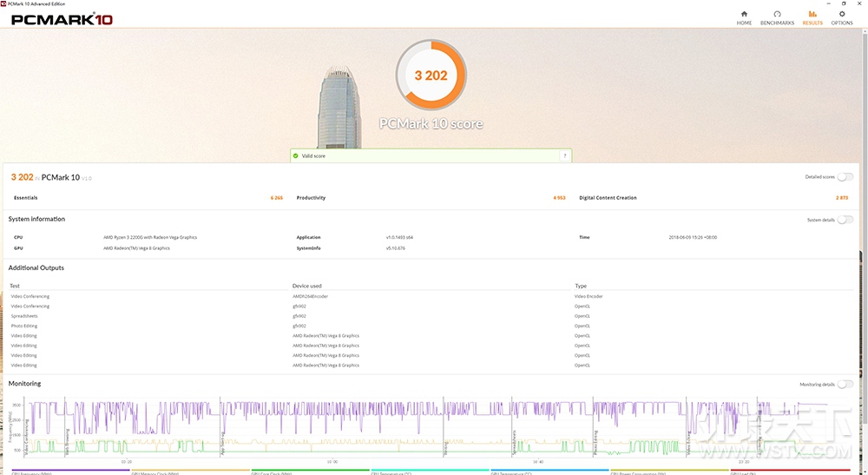Click the PCMark 10 logo
Viewport: 868px width, 475px height.
pos(62,19)
